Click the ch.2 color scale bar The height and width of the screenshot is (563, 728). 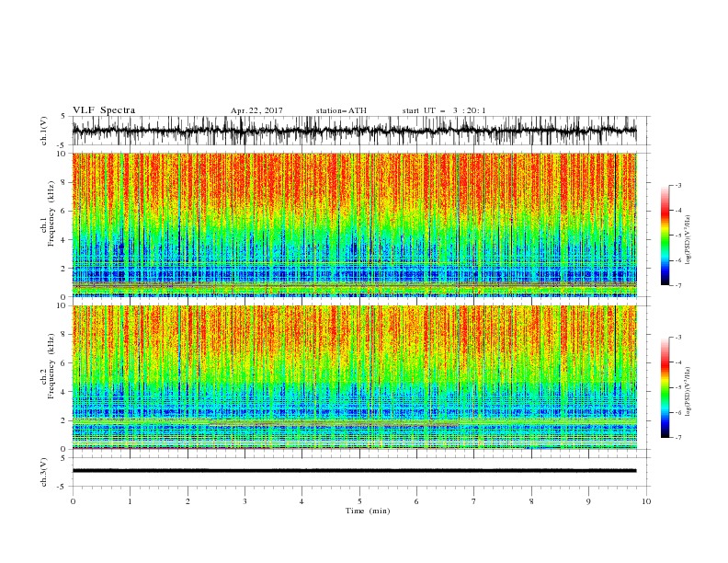[665, 387]
